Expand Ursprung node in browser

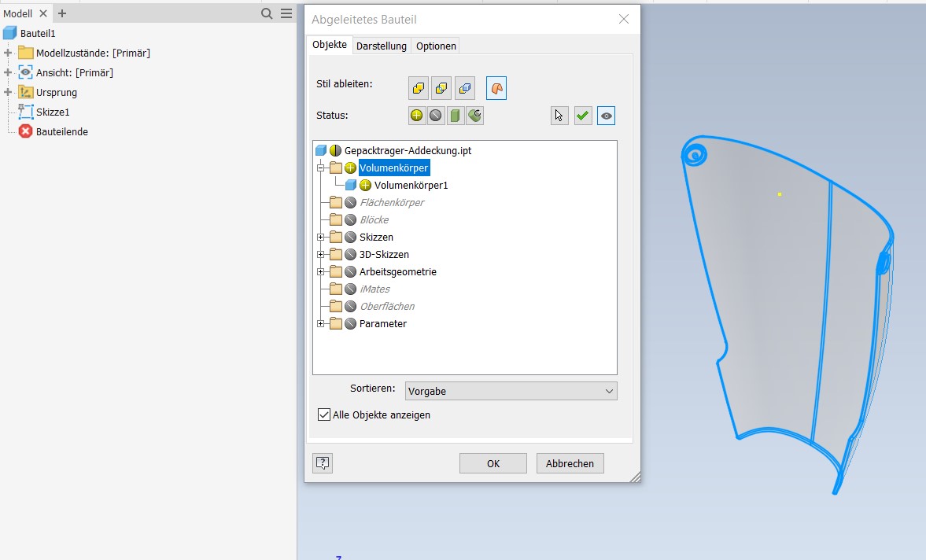[x=8, y=92]
